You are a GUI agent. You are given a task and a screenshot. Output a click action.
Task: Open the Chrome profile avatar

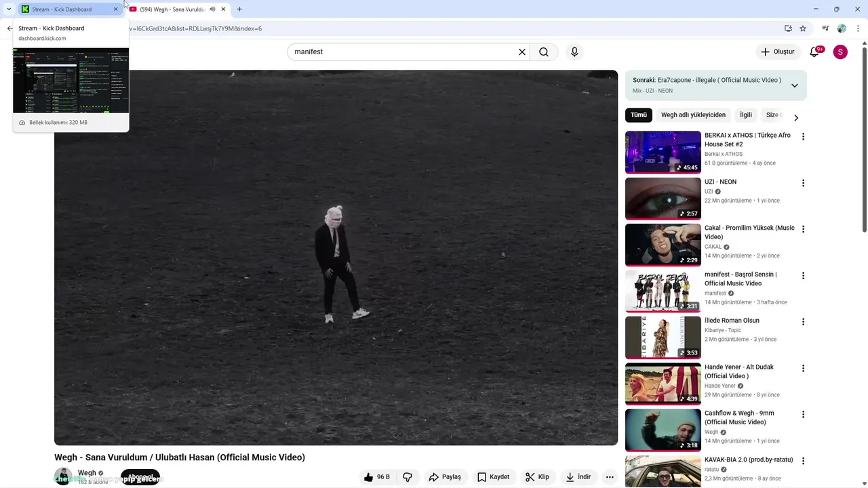842,28
